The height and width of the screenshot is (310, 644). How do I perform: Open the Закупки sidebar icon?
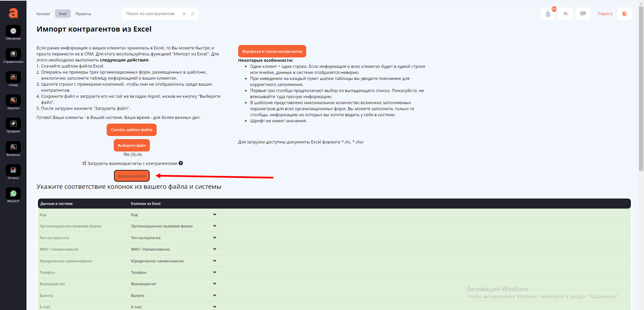13,101
